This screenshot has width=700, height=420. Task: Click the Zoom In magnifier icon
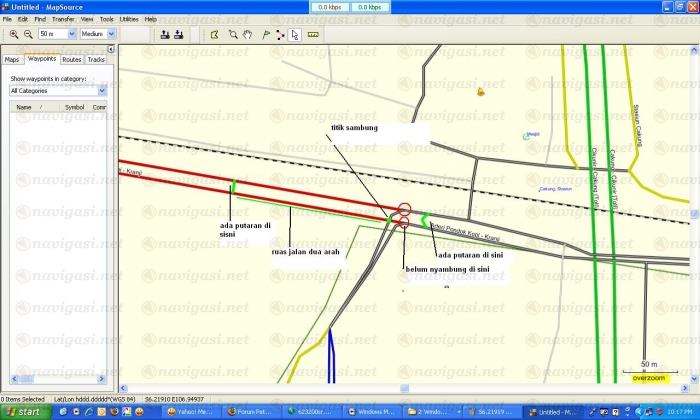(12, 33)
